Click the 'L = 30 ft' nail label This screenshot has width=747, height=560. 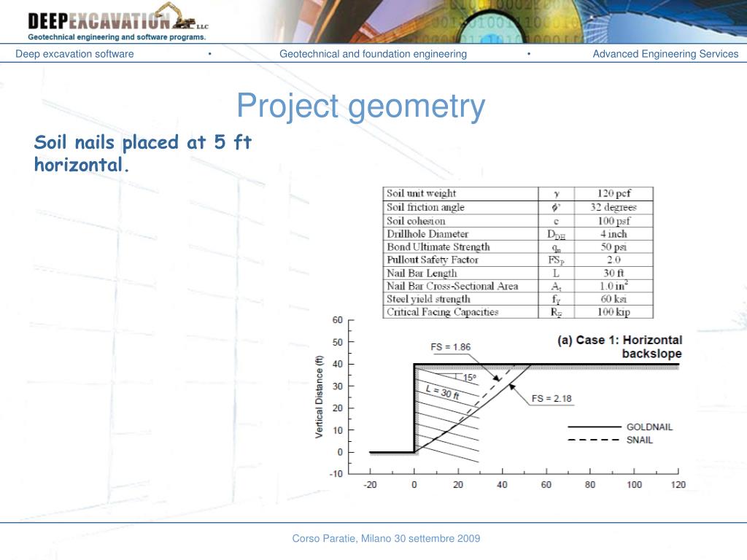[x=443, y=392]
